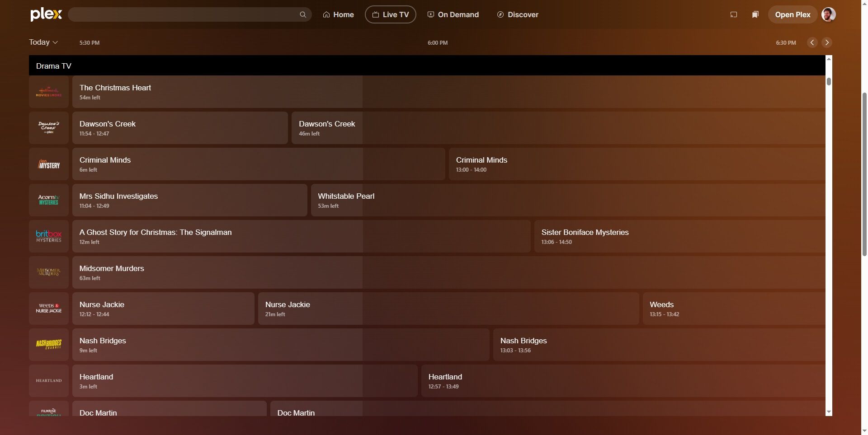Select Heartland at 12:57 - 13:49
868x435 pixels.
[623, 381]
